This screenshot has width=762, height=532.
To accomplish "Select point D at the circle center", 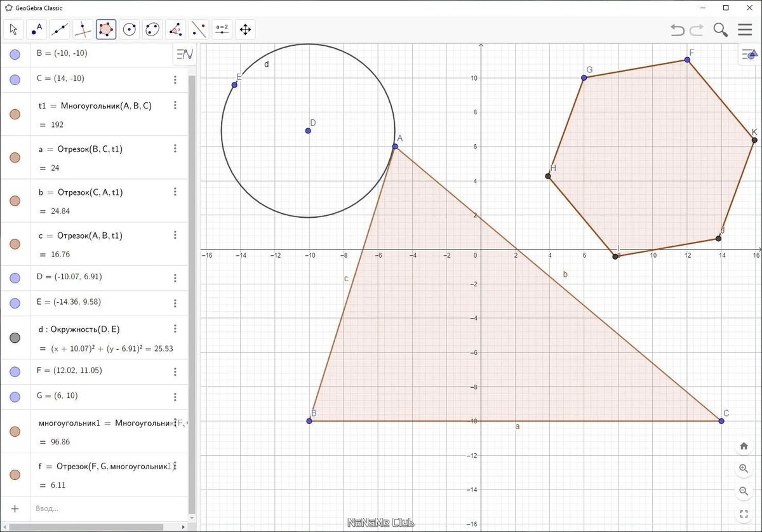I will point(308,131).
